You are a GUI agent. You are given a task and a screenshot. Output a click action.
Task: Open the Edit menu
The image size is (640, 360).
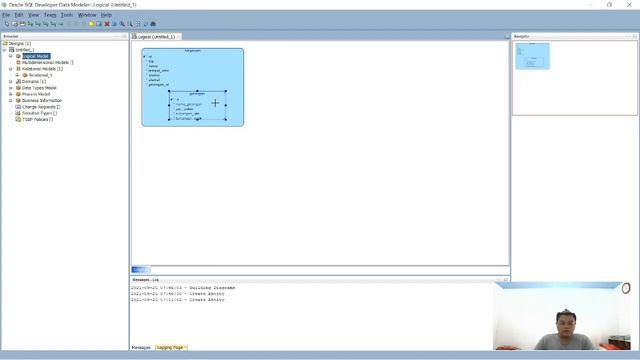click(x=19, y=15)
